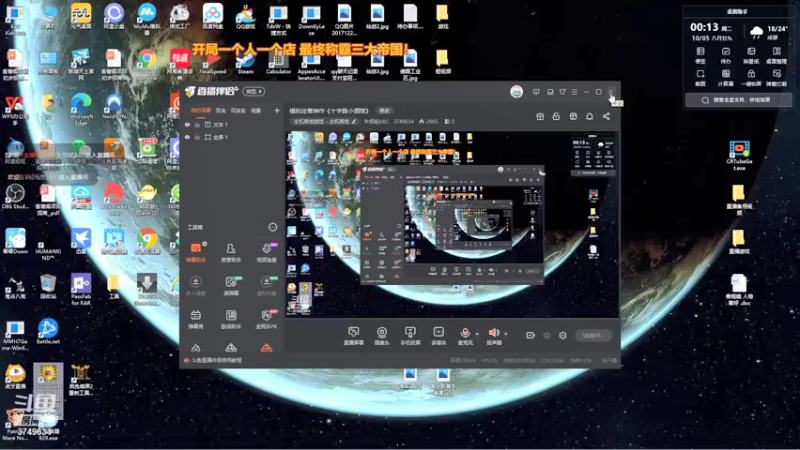
Task: Open the 歌词助手 tool
Action: tap(231, 319)
